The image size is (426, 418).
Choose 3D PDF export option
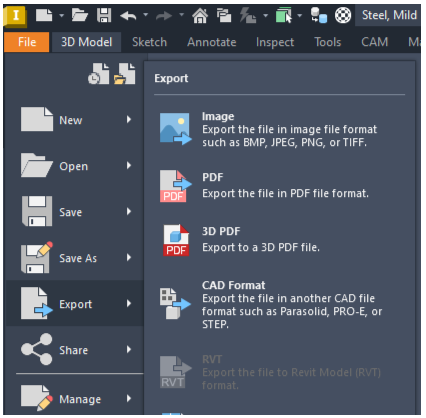(280, 239)
